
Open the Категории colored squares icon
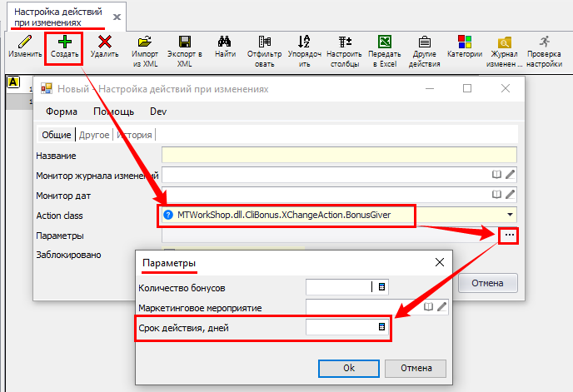pyautogui.click(x=464, y=41)
